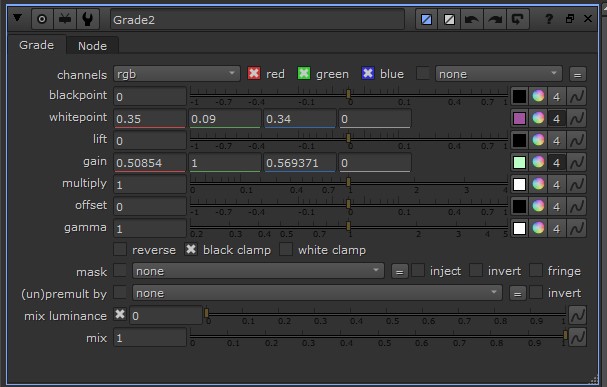Float the panel with the float icon
Viewport: 607px width, 387px height.
coord(570,19)
